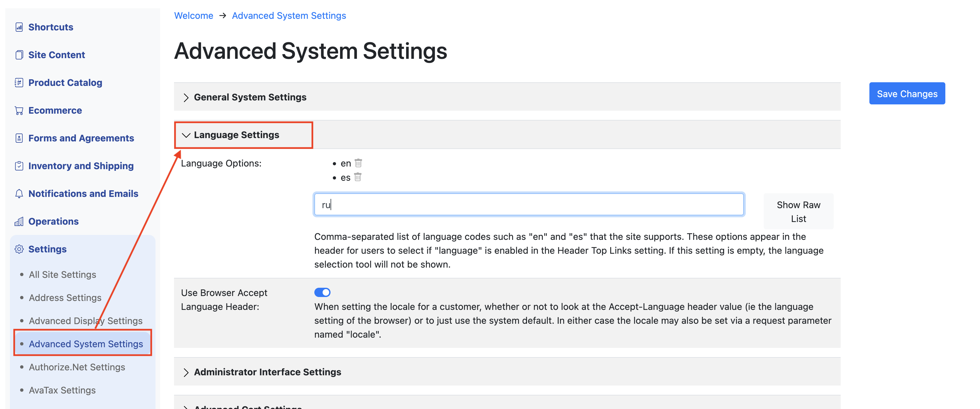The width and height of the screenshot is (980, 409).
Task: Click the Settings gear icon
Action: [x=19, y=249]
